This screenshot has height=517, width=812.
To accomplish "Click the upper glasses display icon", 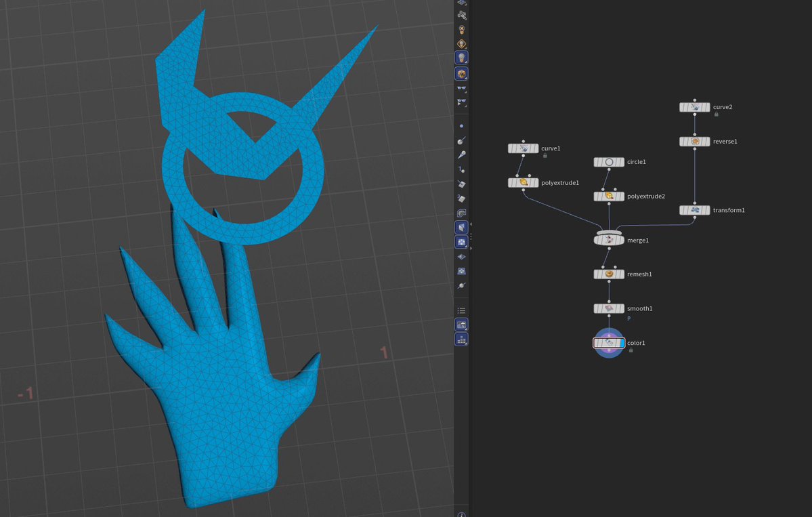I will pyautogui.click(x=461, y=89).
